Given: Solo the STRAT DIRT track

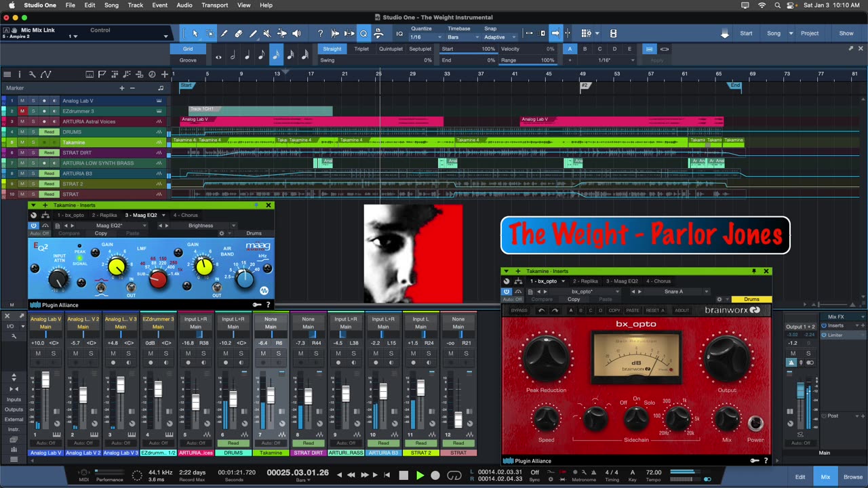Looking at the screenshot, I should (33, 153).
